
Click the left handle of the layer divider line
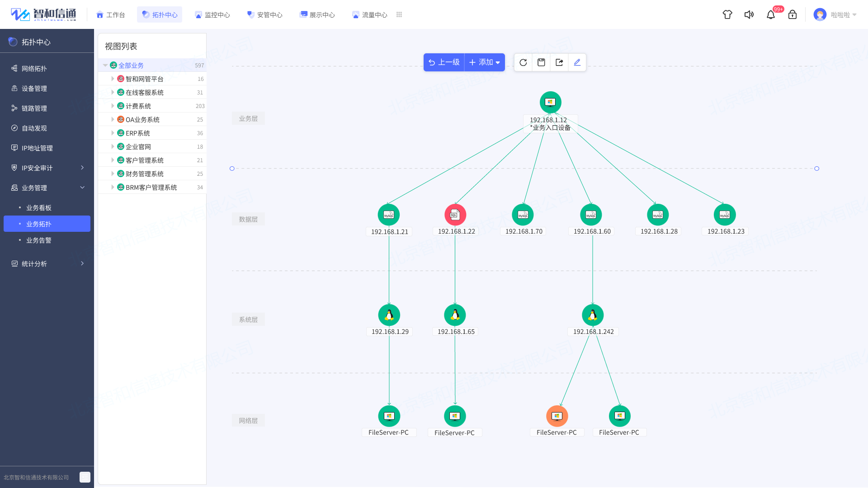232,169
